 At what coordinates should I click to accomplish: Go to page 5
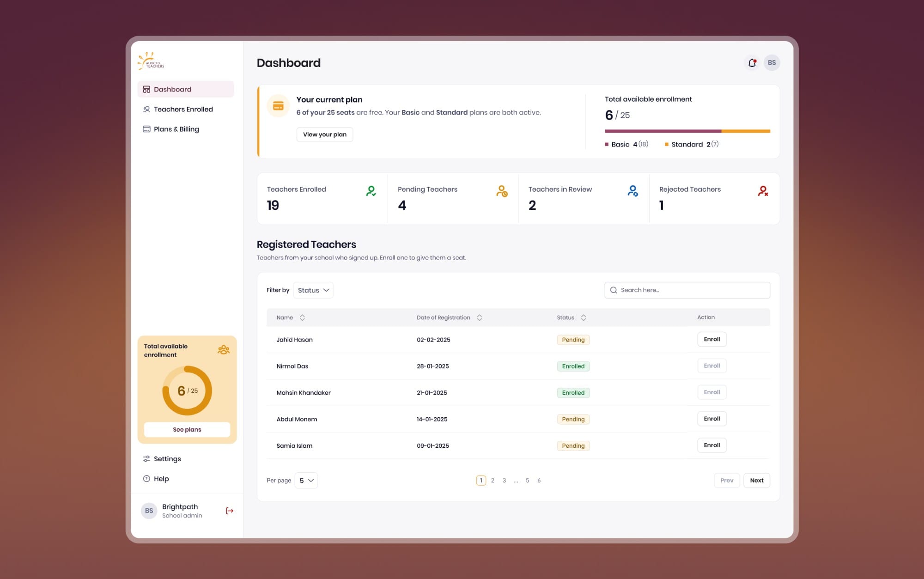click(527, 481)
